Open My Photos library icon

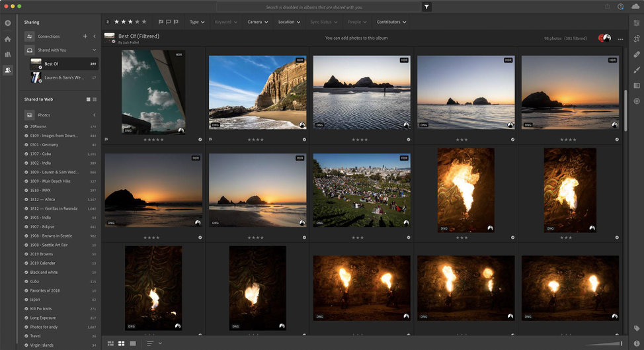click(8, 54)
